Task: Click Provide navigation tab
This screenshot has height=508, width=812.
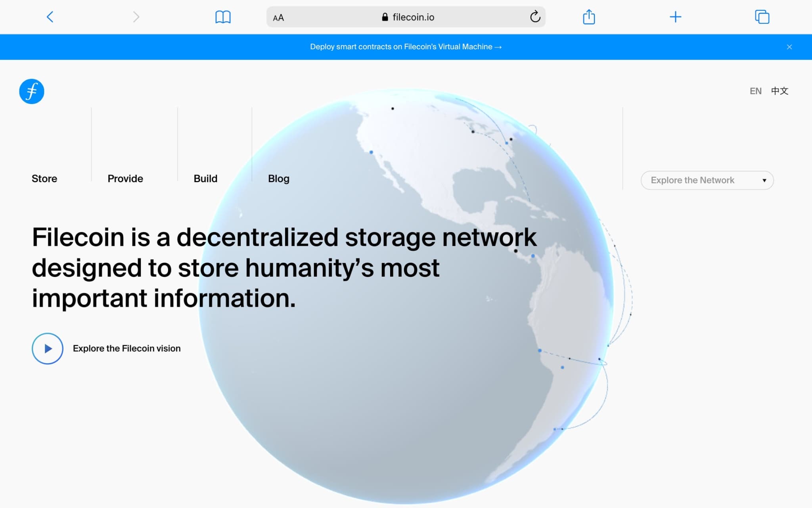Action: 125,178
